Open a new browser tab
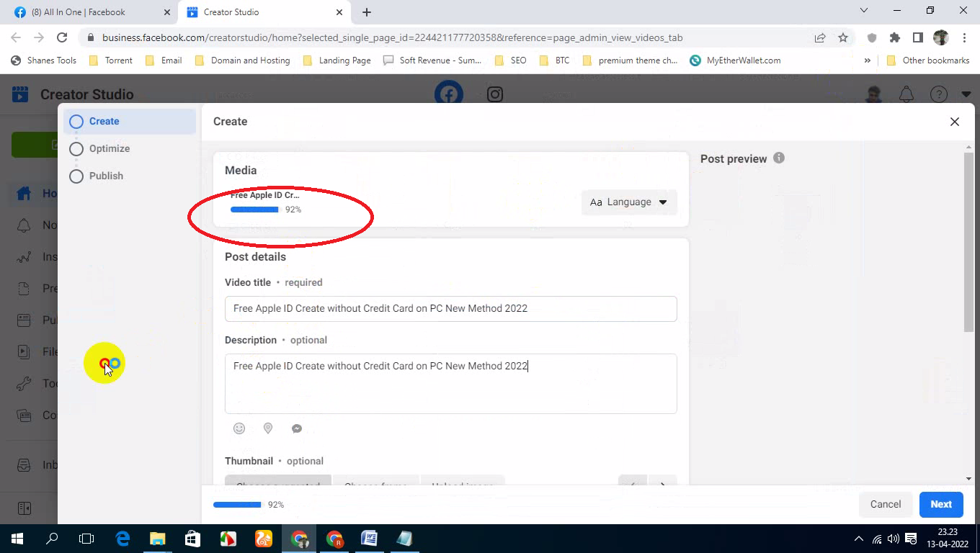Screen dimensions: 980x553 click(367, 12)
